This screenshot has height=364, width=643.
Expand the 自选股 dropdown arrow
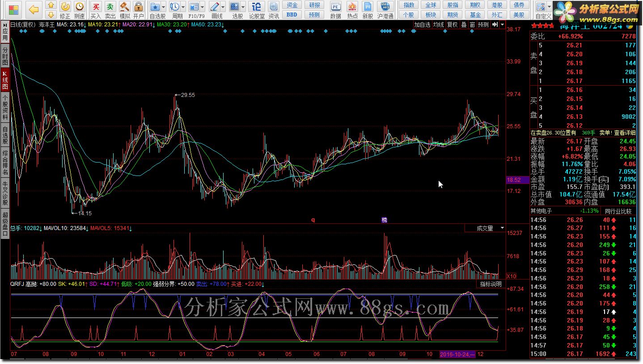click(163, 7)
